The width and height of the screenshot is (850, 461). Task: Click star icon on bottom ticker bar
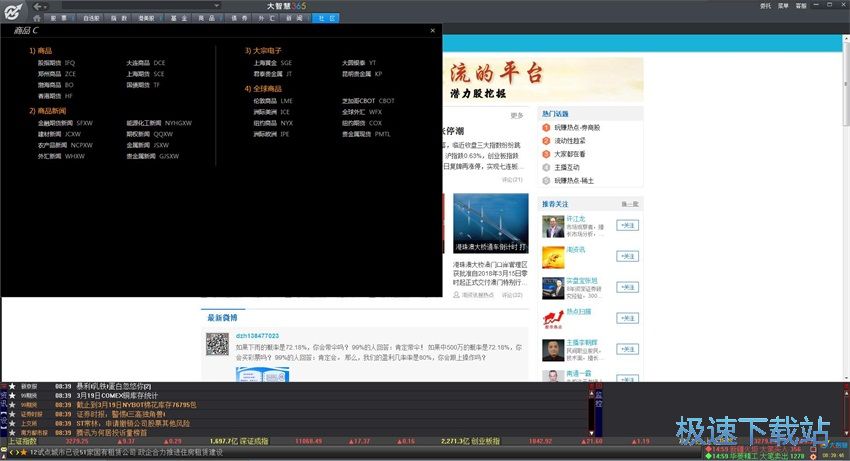coord(23,452)
